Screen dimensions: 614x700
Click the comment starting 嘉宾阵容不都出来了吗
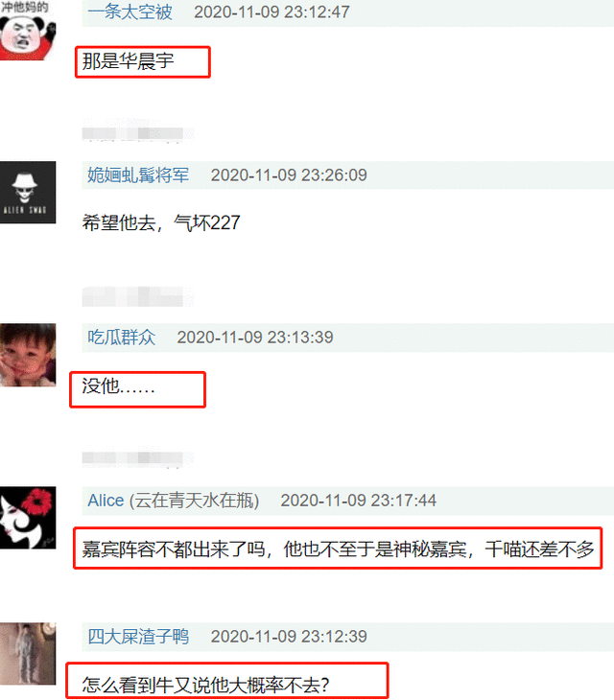[x=338, y=549]
